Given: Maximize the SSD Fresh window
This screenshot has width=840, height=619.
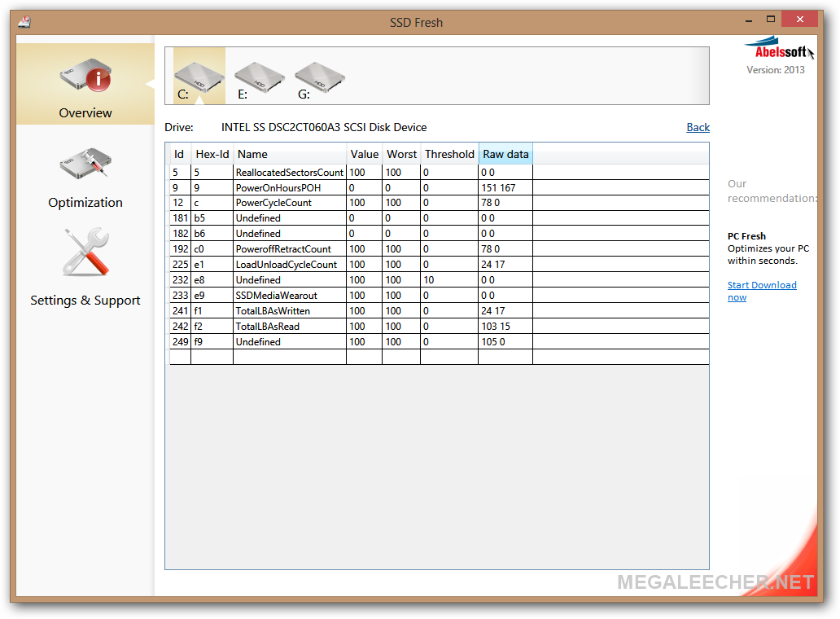Looking at the screenshot, I should [770, 20].
